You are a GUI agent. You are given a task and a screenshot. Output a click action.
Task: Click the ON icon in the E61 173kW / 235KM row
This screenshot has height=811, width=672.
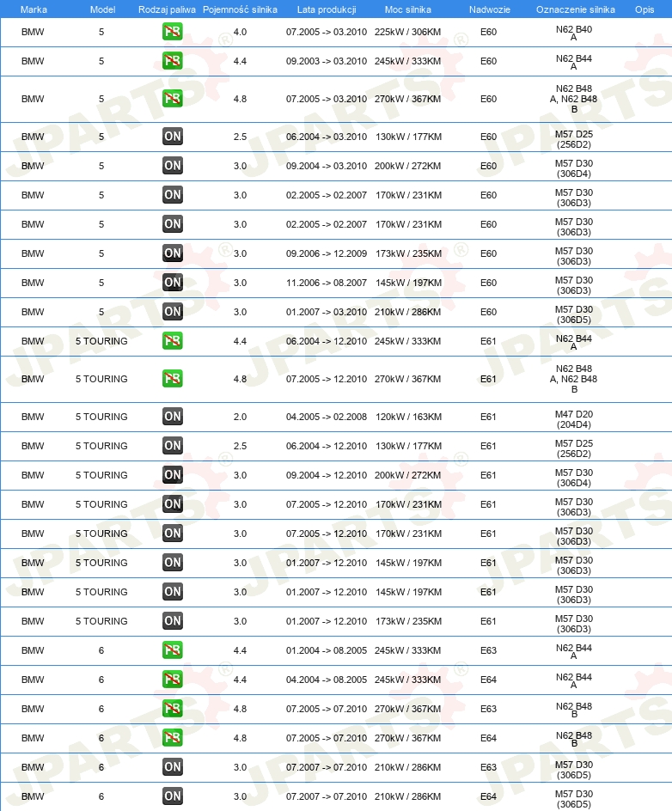(x=172, y=621)
